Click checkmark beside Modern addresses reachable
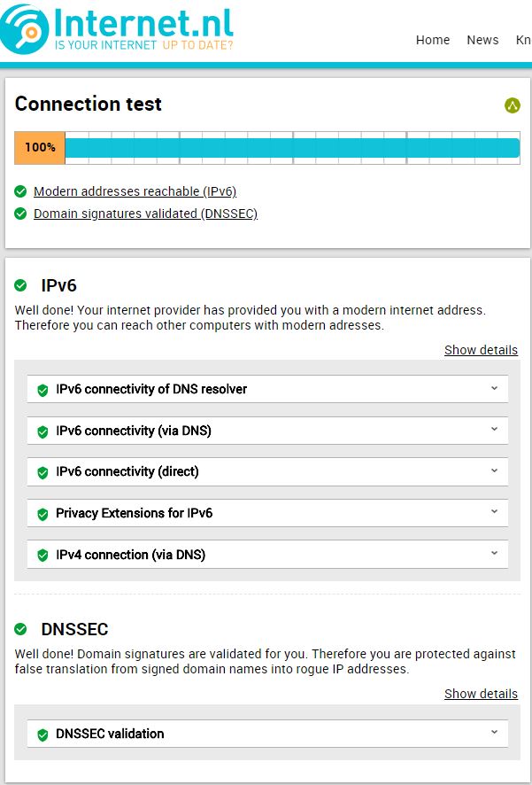The image size is (532, 785). [x=20, y=191]
